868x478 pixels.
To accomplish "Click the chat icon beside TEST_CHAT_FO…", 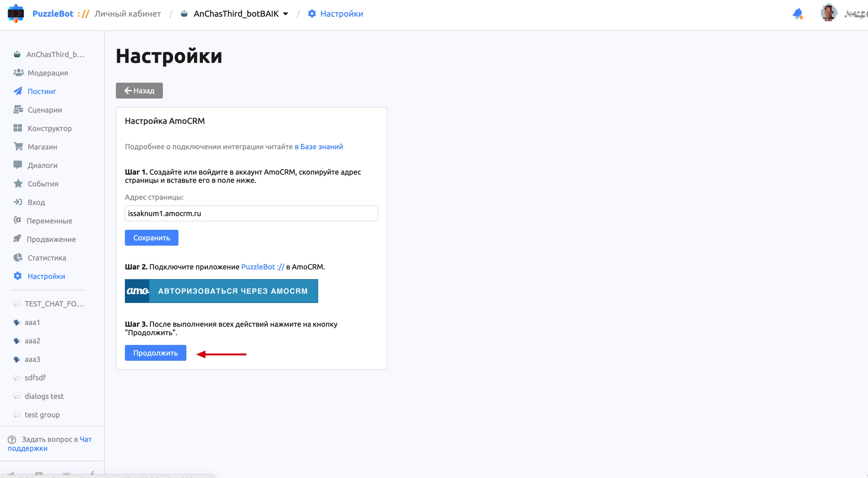I will pyautogui.click(x=17, y=304).
